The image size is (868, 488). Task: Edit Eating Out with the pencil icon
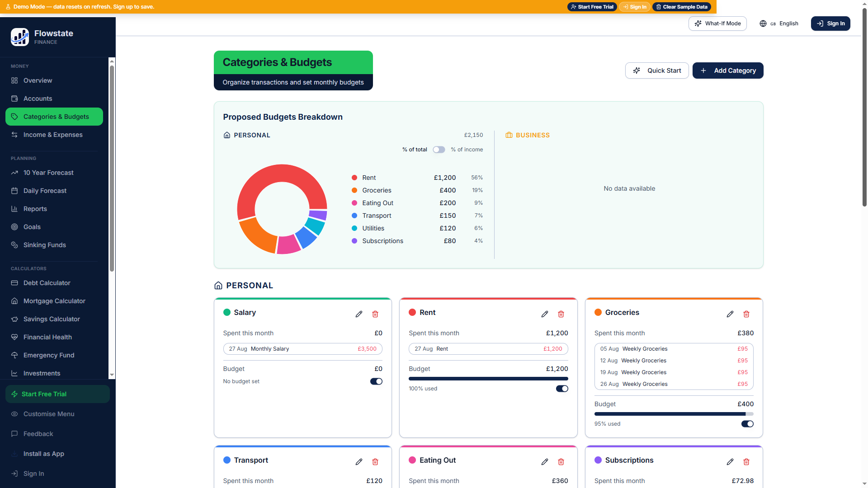[x=545, y=462]
